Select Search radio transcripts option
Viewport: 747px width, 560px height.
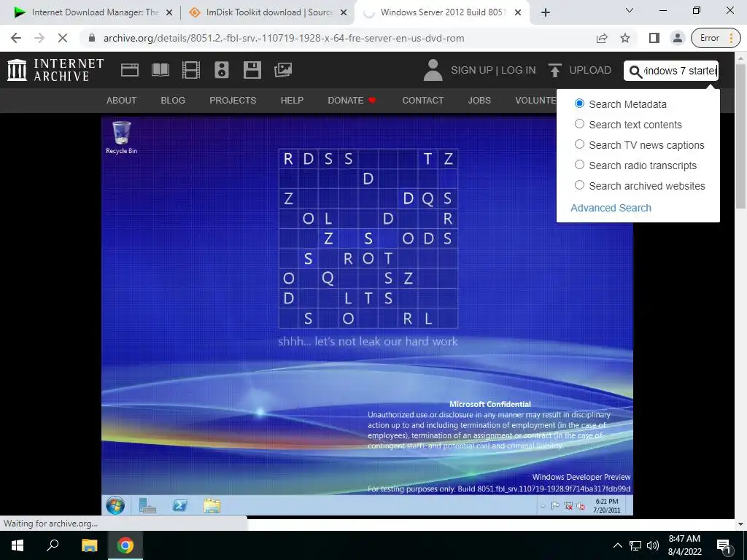coord(579,166)
